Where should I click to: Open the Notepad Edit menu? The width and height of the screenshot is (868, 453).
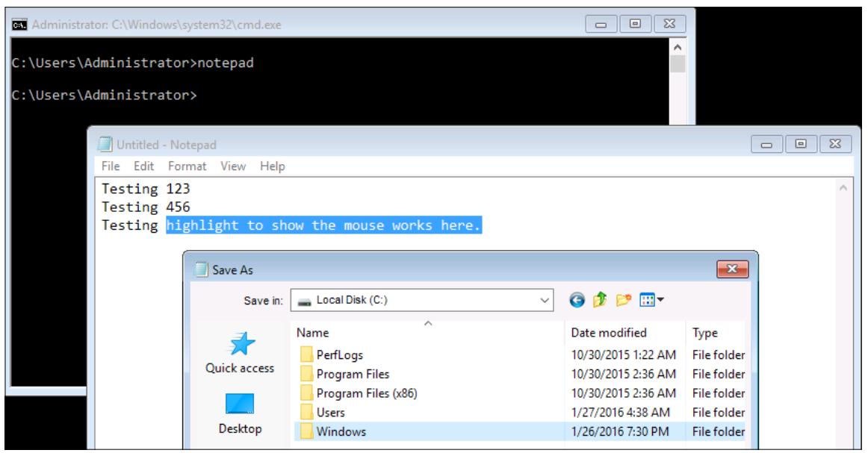point(143,166)
